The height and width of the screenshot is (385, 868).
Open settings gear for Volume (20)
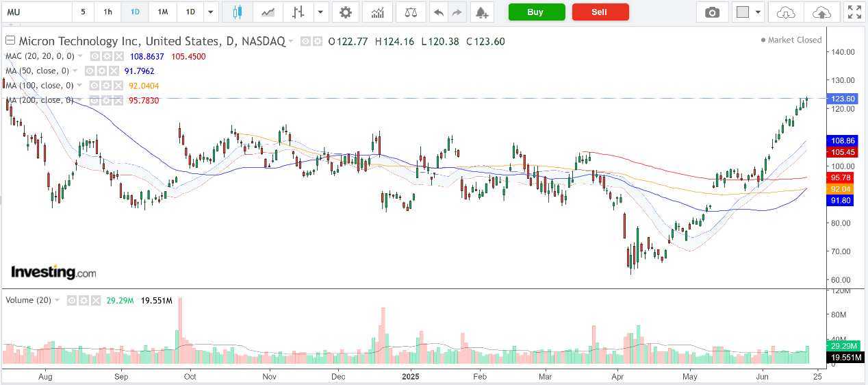tap(83, 300)
